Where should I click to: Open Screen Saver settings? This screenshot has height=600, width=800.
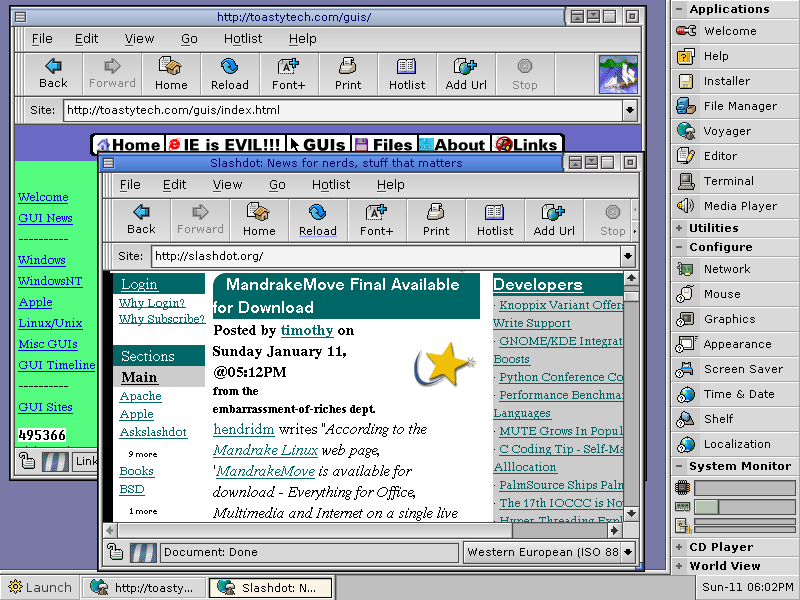[x=735, y=369]
